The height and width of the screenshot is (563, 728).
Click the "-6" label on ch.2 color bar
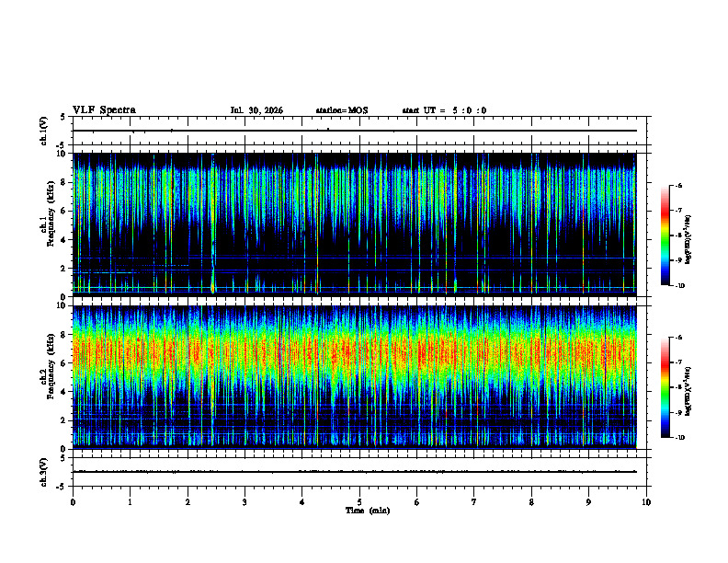tap(678, 338)
